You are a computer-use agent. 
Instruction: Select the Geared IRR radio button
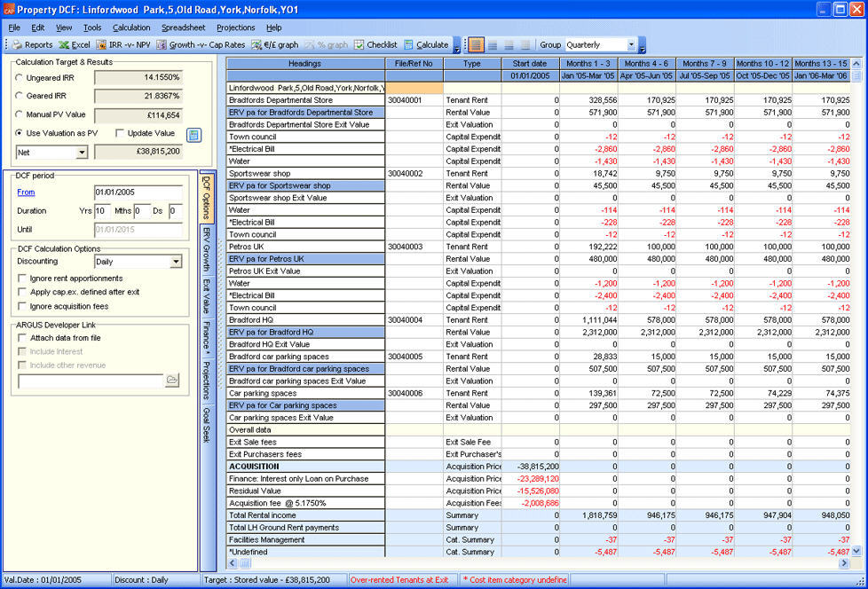[20, 96]
